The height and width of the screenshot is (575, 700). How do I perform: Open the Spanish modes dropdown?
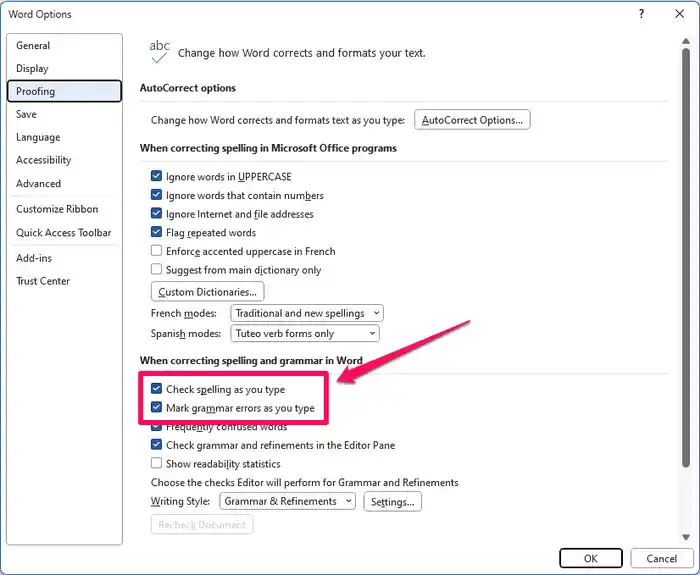tap(305, 333)
